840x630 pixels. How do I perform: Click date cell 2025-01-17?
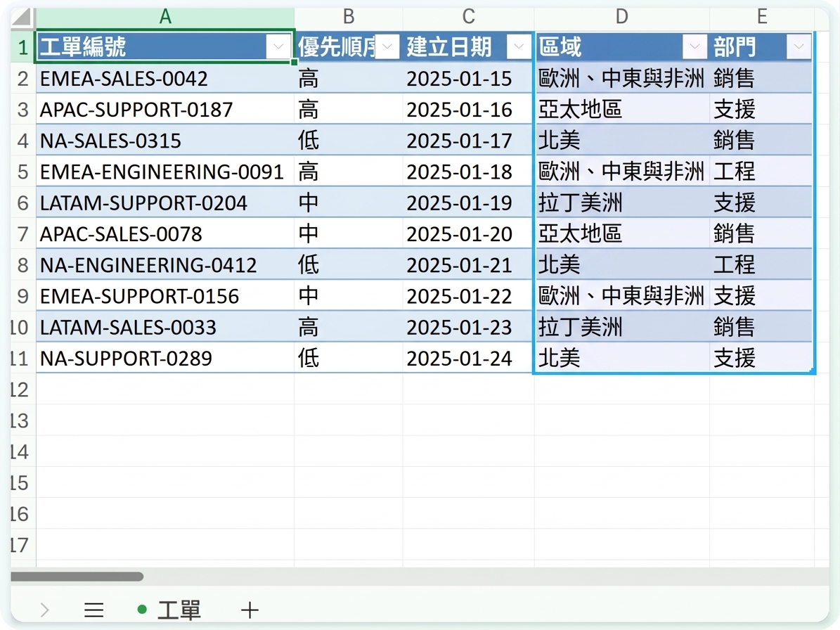468,141
